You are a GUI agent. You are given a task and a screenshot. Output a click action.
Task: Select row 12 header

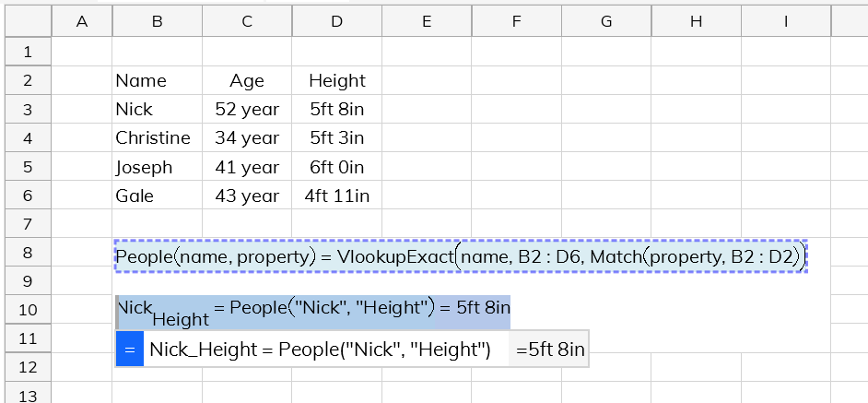[x=29, y=367]
